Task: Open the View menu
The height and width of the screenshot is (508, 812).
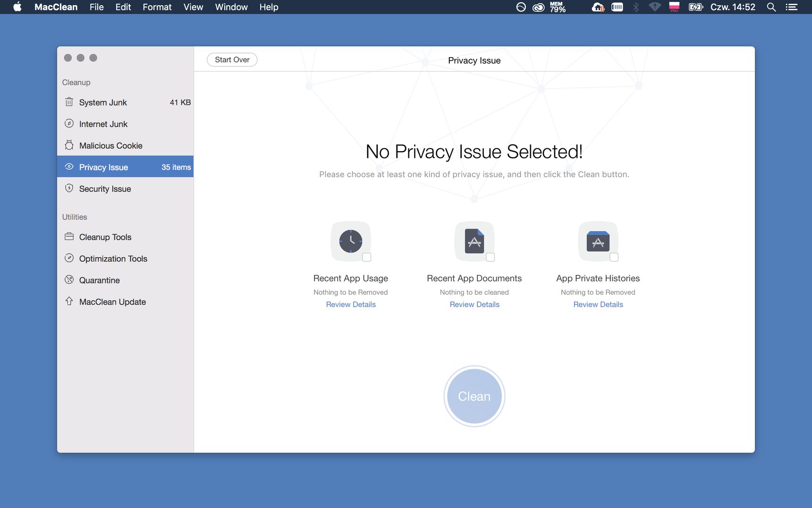Action: (193, 7)
